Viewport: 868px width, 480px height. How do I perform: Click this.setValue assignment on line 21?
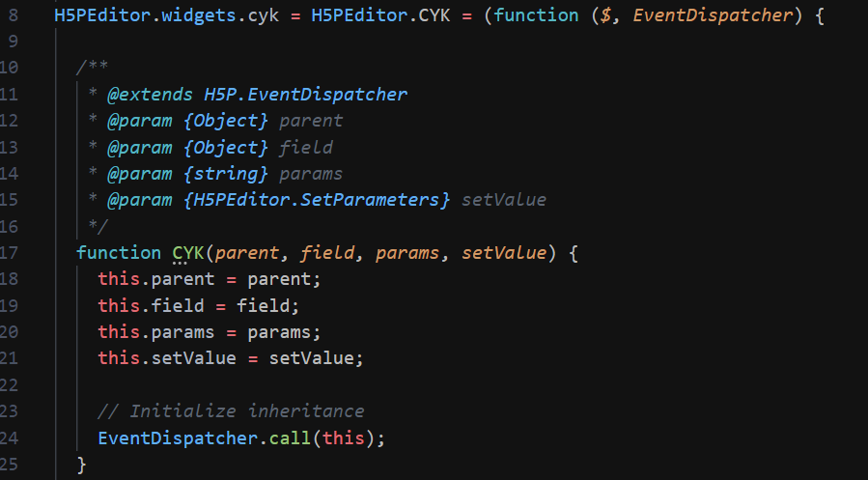point(231,358)
